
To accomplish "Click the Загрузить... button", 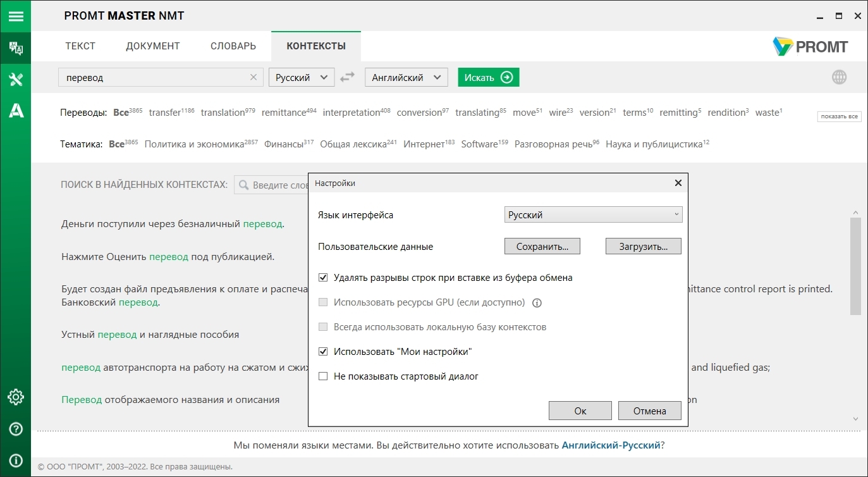I will point(644,246).
